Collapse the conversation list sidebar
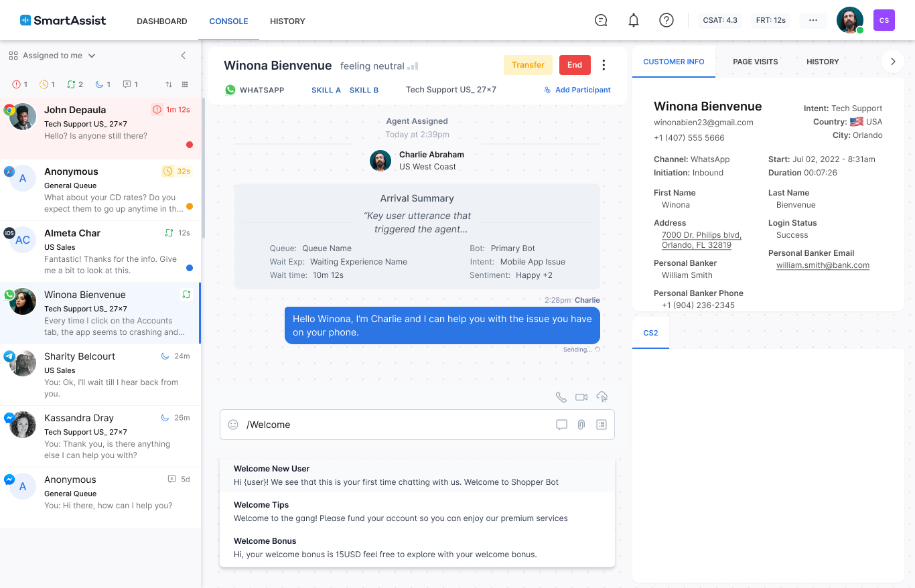The height and width of the screenshot is (588, 915). click(x=184, y=56)
